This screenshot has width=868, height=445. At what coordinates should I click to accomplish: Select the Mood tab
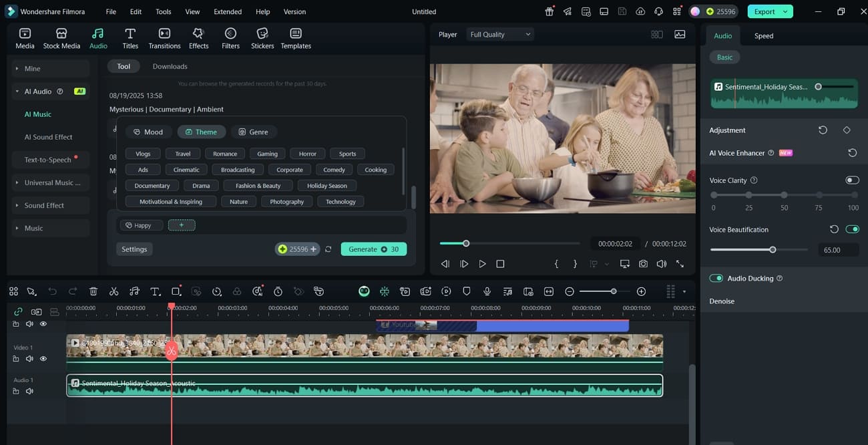148,132
